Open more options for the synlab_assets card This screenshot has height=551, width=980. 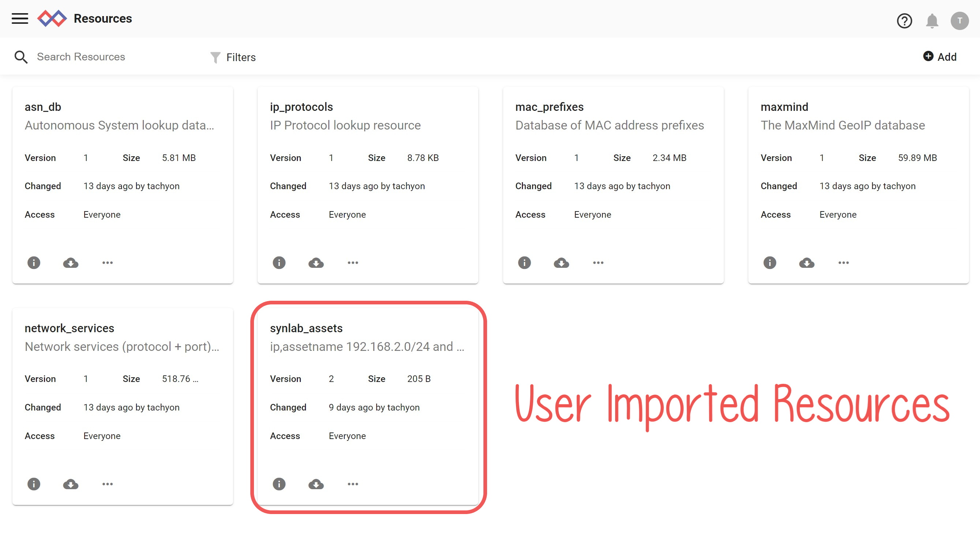(x=353, y=484)
